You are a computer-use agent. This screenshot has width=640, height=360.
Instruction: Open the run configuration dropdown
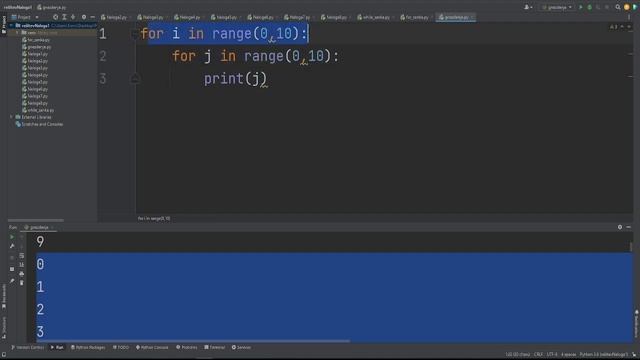tap(557, 7)
